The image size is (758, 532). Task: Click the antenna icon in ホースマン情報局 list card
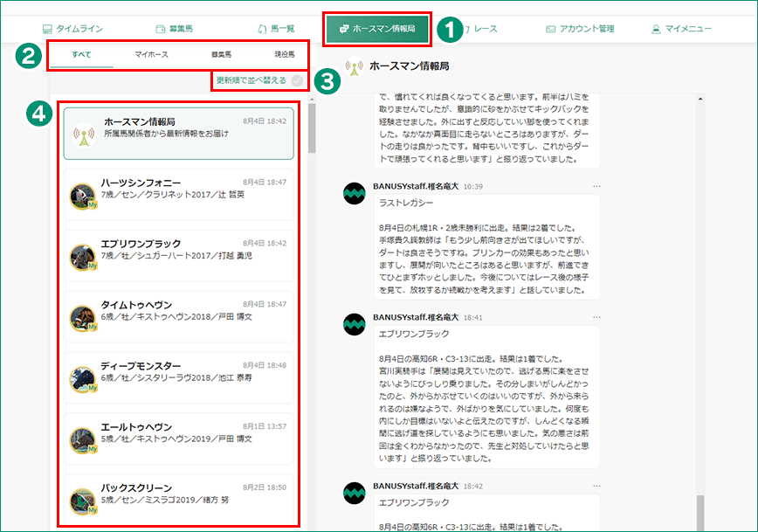tap(84, 135)
